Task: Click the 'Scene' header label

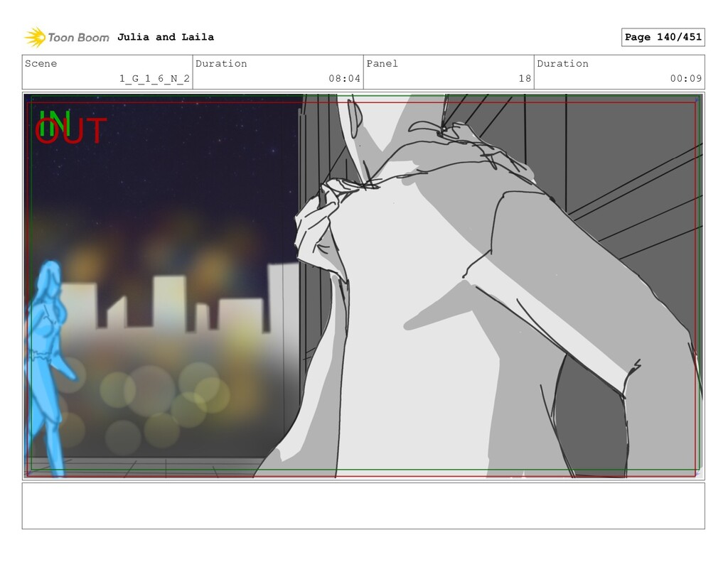Action: [x=41, y=63]
